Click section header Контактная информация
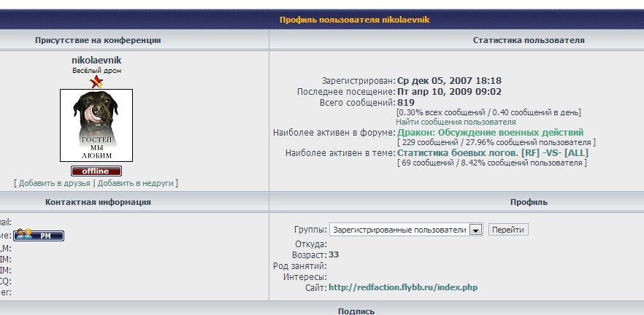Image resolution: width=644 pixels, height=315 pixels. pos(98,202)
